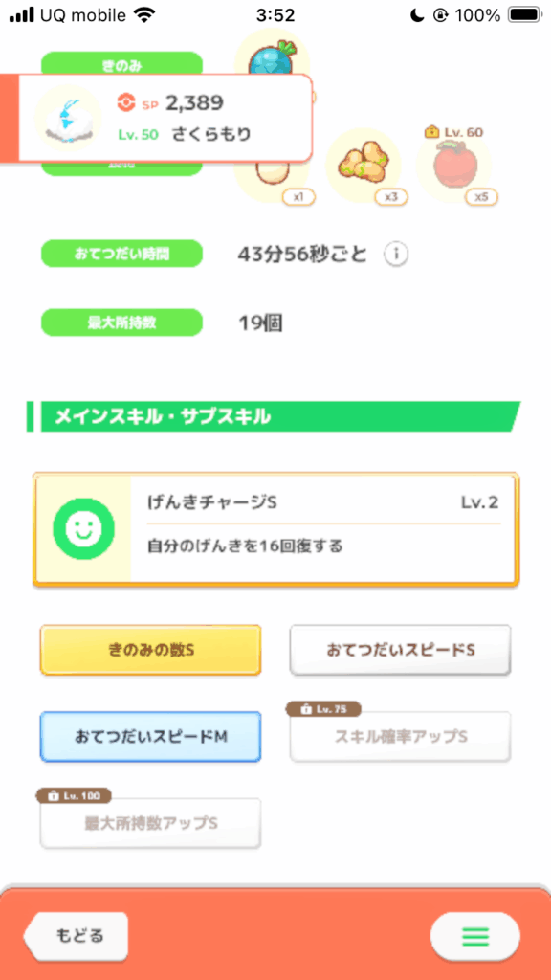The image size is (551, 980).
Task: Tap the Lv. 75 lock badge
Action: click(x=323, y=709)
